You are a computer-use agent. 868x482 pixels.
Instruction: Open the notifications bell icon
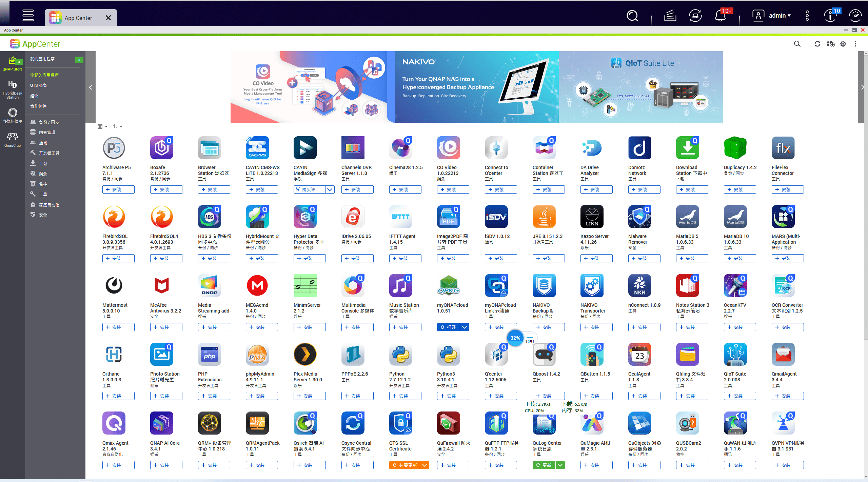pyautogui.click(x=720, y=16)
